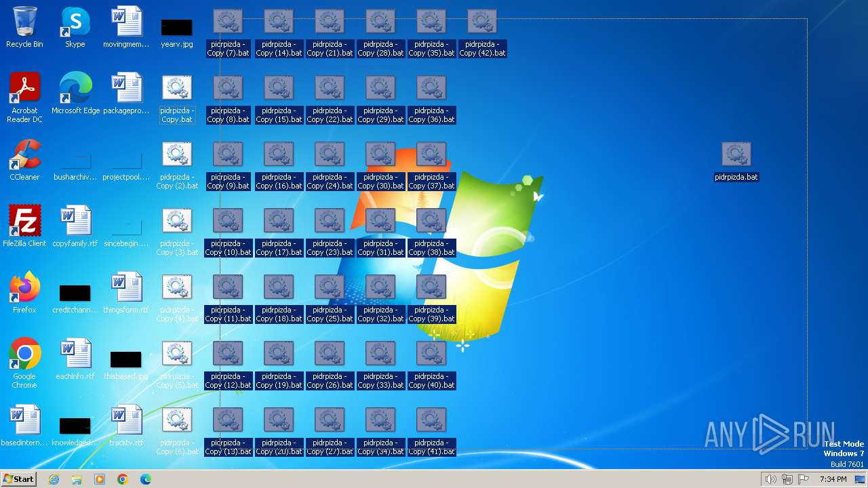Open the Action Center flag icon
The width and height of the screenshot is (868, 488).
pyautogui.click(x=804, y=479)
